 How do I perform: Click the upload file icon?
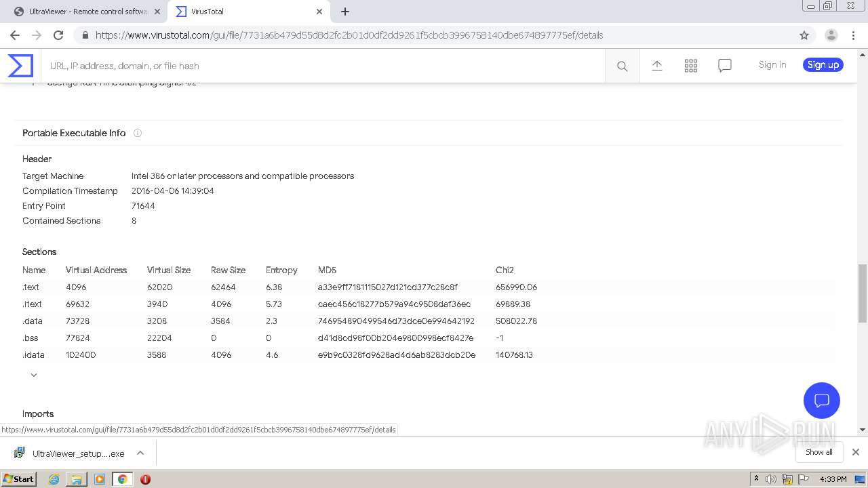click(657, 66)
